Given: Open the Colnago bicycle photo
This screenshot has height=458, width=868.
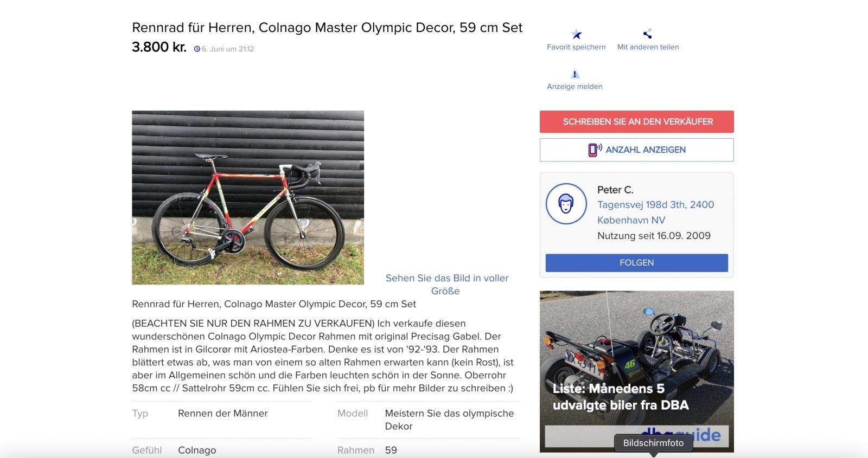Looking at the screenshot, I should 248,197.
